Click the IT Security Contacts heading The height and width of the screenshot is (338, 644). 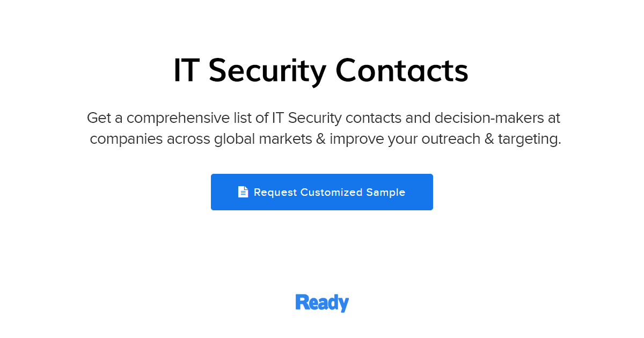tap(322, 70)
